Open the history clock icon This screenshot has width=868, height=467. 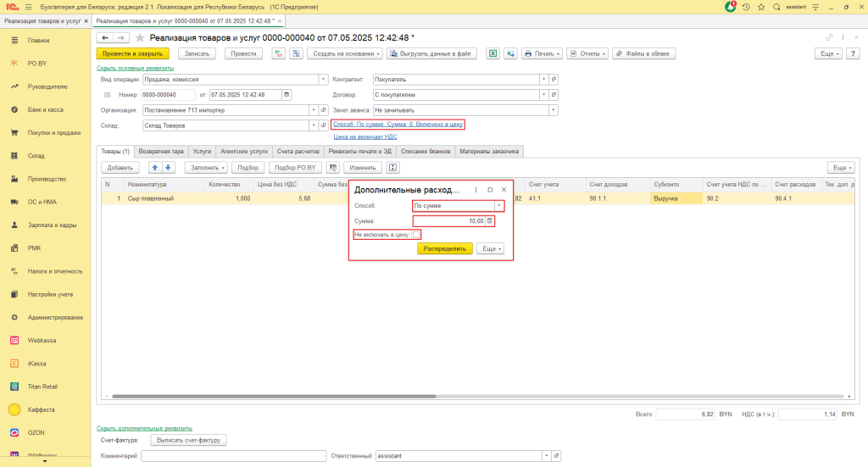pos(746,7)
